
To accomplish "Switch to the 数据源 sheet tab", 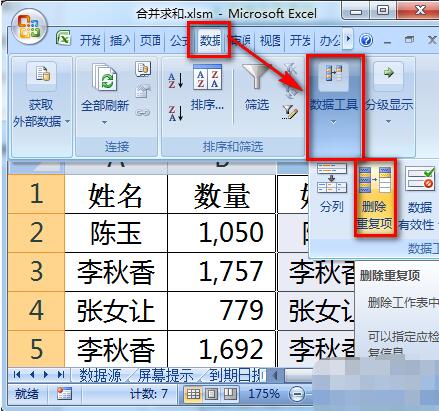I will point(100,376).
